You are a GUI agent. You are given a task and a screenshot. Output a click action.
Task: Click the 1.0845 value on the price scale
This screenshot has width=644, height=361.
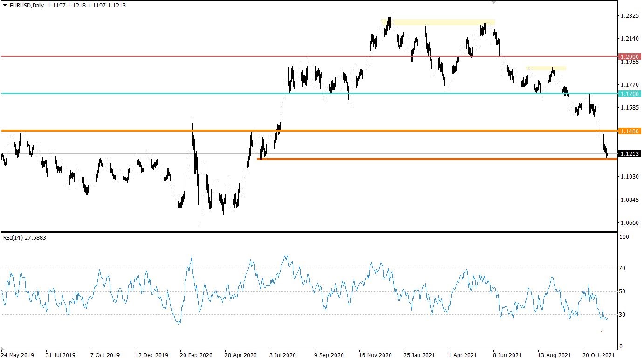pyautogui.click(x=629, y=200)
